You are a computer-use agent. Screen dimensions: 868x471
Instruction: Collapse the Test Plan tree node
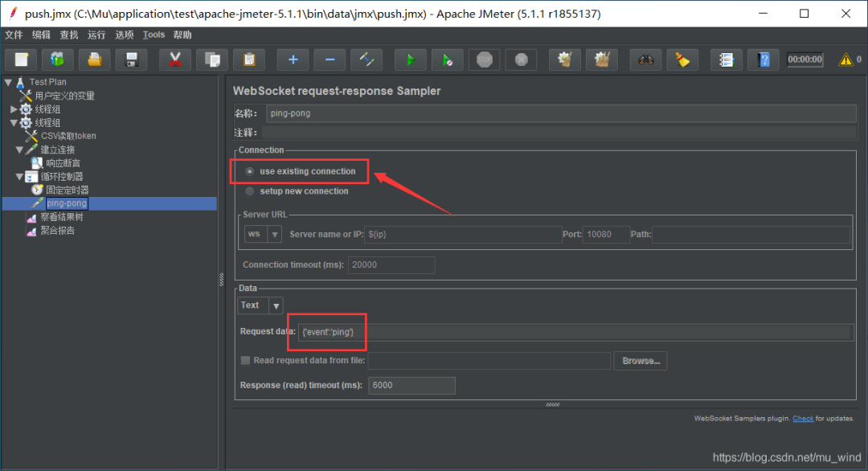[x=8, y=83]
